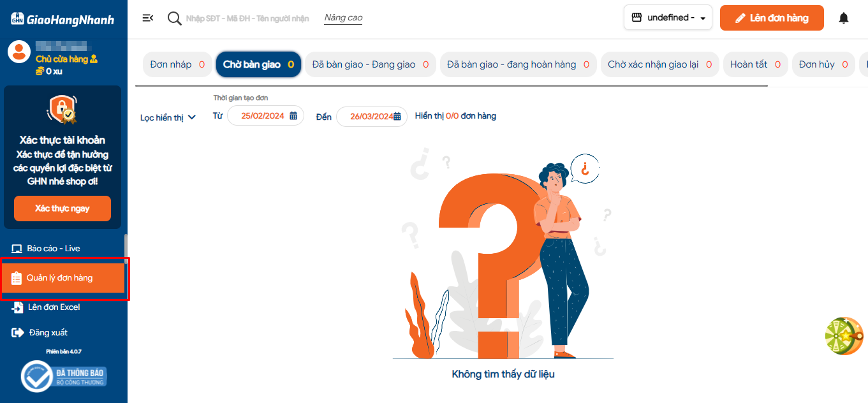Open the Đã bàn giao - Đang giao tab
The width and height of the screenshot is (868, 403).
click(x=371, y=64)
